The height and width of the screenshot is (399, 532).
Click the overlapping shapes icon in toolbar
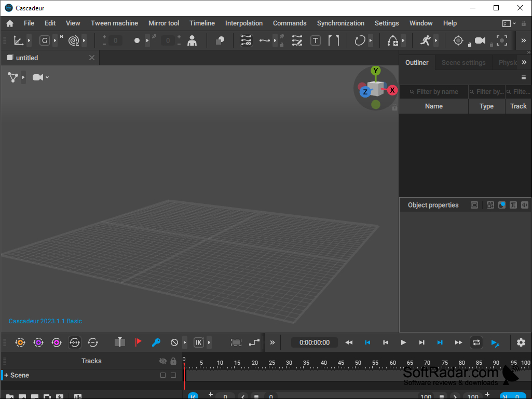pyautogui.click(x=220, y=40)
